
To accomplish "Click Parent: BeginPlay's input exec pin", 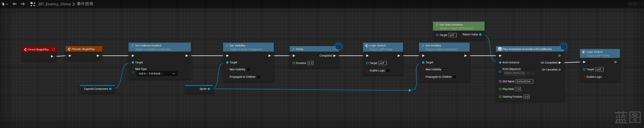I will pos(70,56).
